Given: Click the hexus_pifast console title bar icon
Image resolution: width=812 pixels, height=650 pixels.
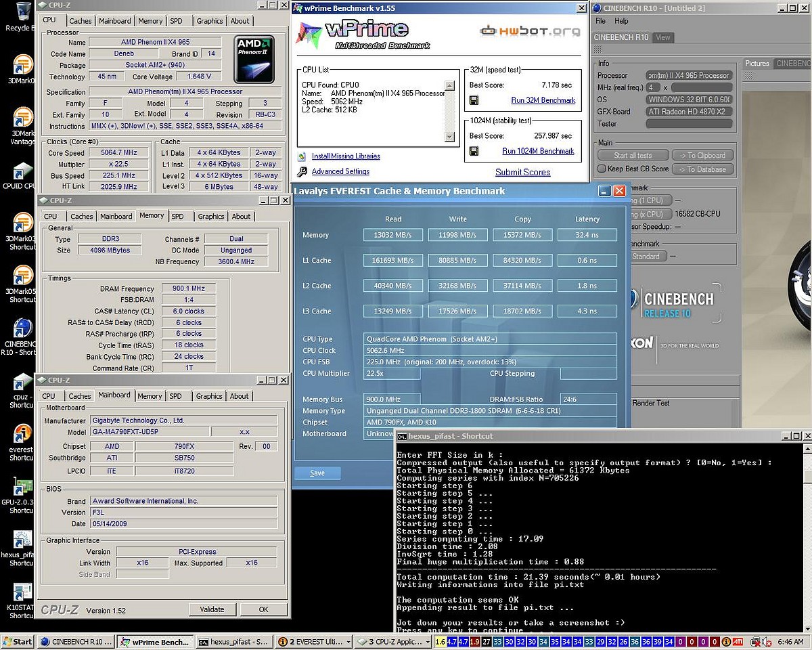Looking at the screenshot, I should tap(402, 436).
